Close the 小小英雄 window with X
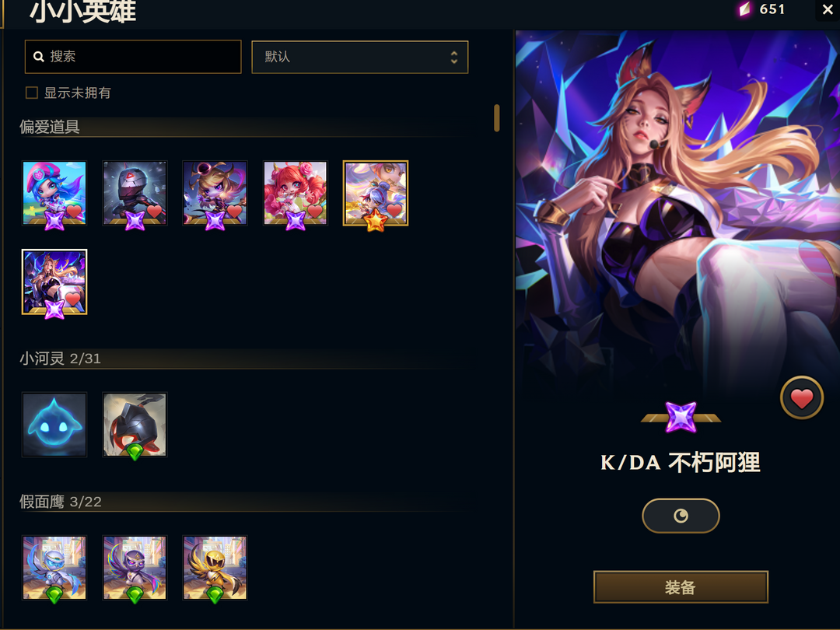 pos(827,9)
